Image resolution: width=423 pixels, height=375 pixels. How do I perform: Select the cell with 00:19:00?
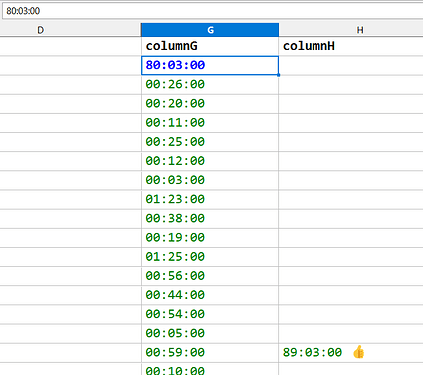[210, 238]
